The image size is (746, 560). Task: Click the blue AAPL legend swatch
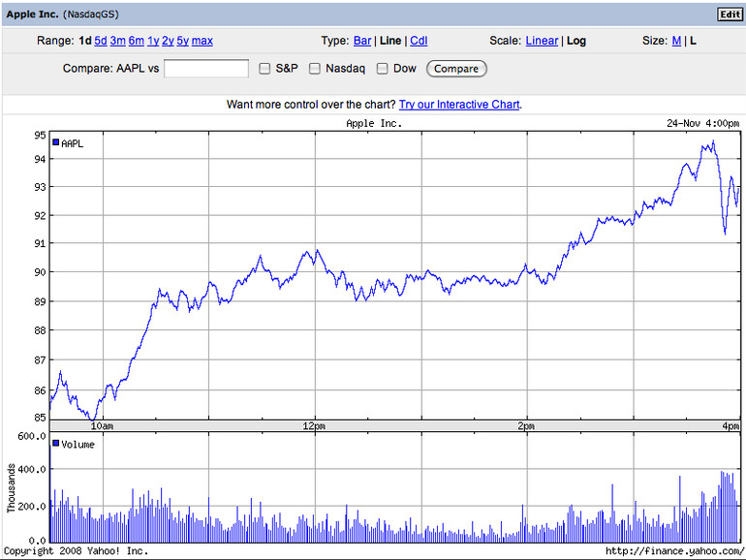tap(55, 142)
